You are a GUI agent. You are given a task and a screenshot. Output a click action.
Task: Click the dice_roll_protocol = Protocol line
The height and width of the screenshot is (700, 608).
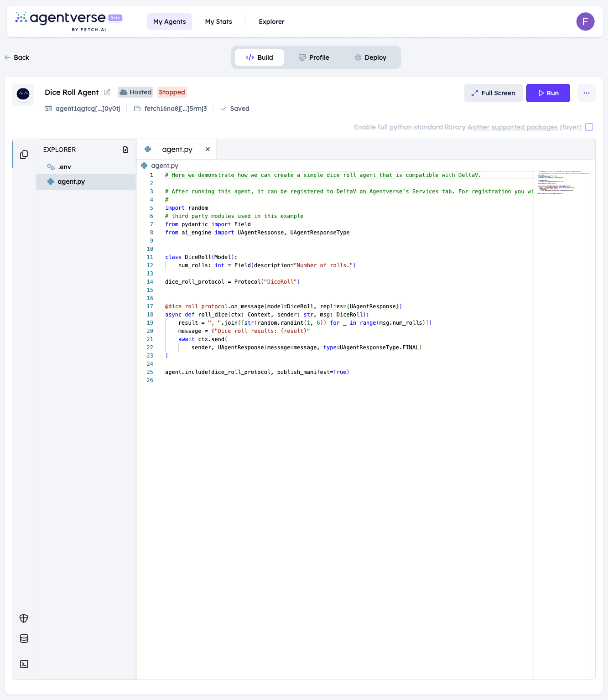[x=233, y=282]
